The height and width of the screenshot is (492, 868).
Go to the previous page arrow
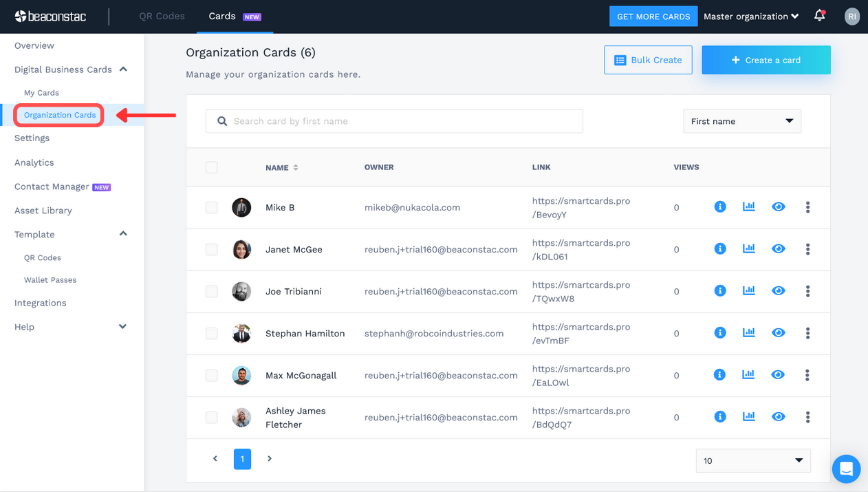coord(215,458)
